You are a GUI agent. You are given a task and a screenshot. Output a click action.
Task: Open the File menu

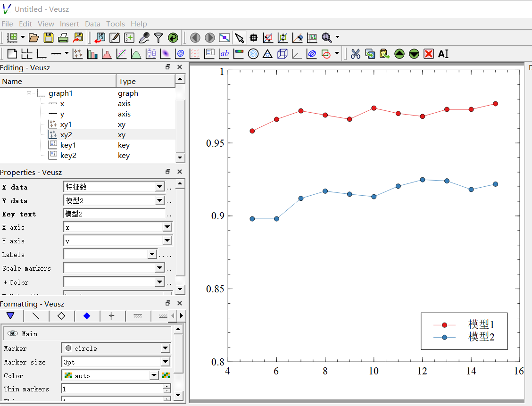[7, 24]
